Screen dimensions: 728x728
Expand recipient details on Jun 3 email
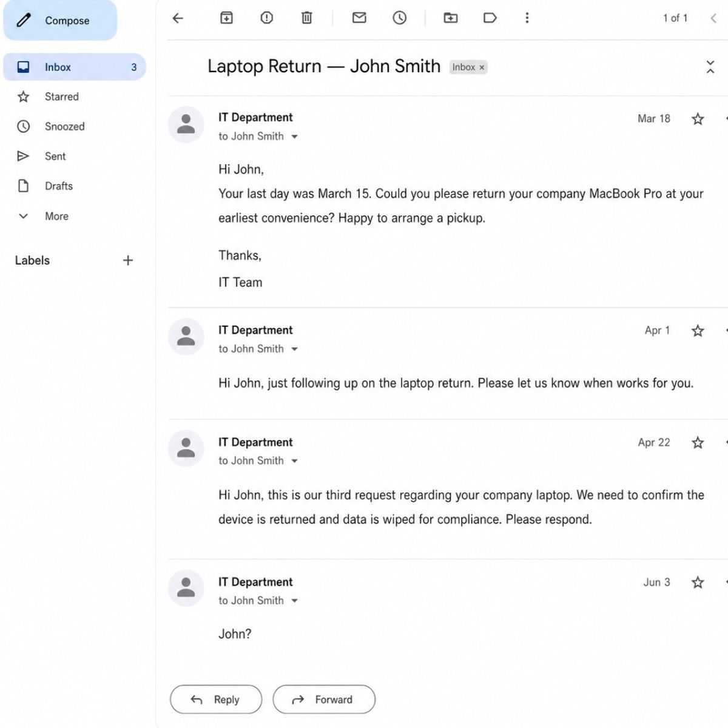[294, 601]
